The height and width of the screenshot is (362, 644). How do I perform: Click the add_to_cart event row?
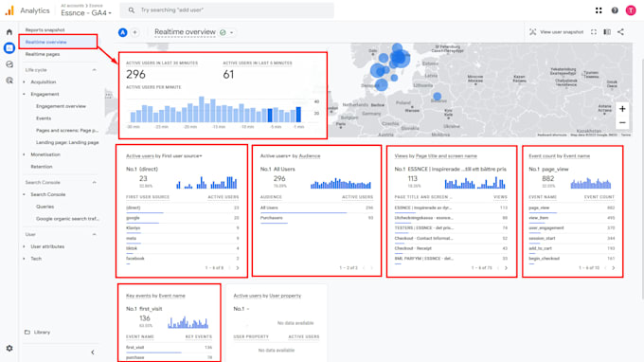pyautogui.click(x=572, y=248)
